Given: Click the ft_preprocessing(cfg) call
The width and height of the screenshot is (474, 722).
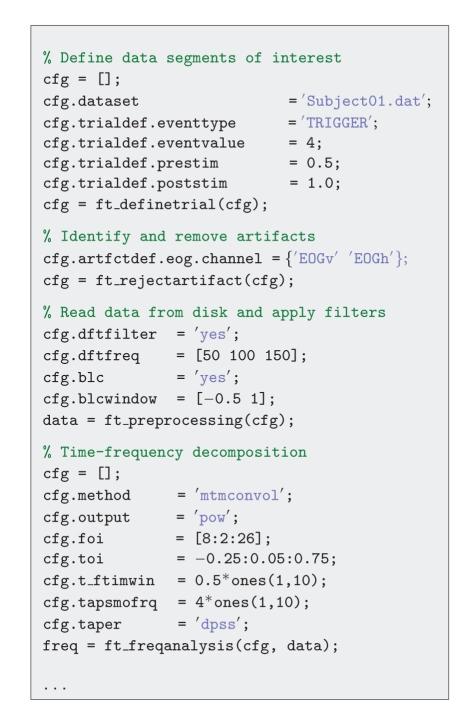Looking at the screenshot, I should (x=196, y=420).
